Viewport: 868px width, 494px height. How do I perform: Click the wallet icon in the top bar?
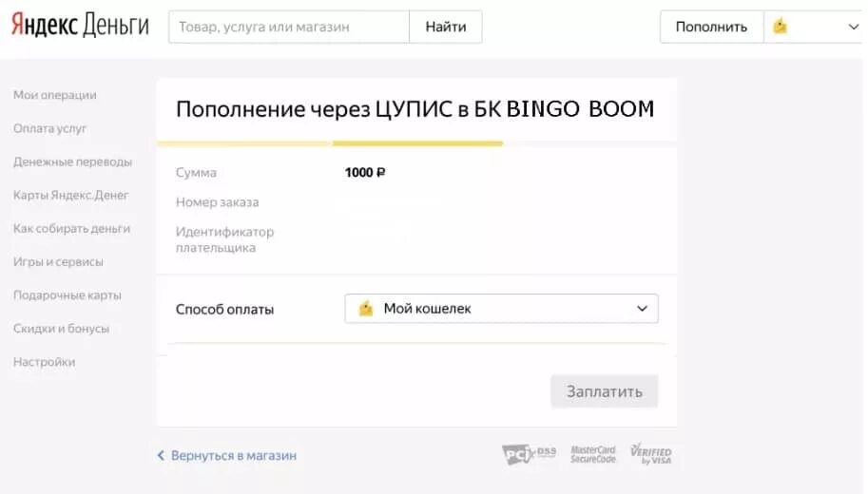[x=780, y=26]
